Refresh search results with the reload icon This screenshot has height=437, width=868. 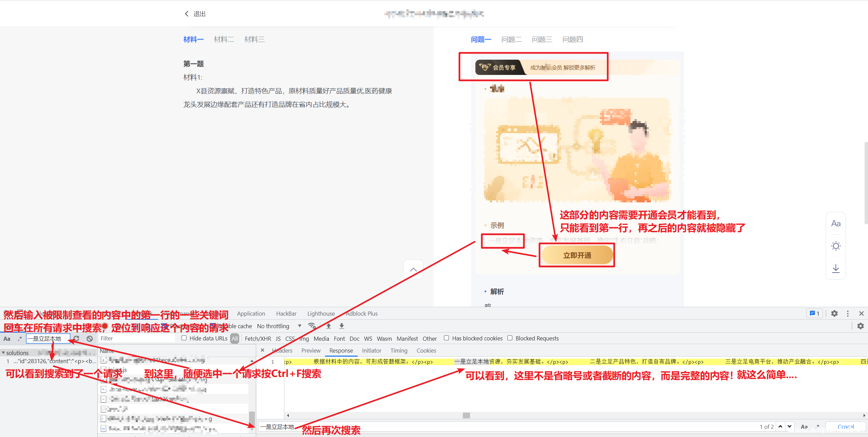pyautogui.click(x=76, y=338)
